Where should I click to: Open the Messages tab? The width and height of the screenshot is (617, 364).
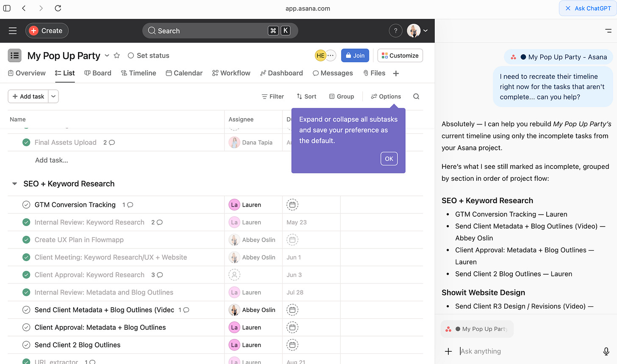[333, 73]
